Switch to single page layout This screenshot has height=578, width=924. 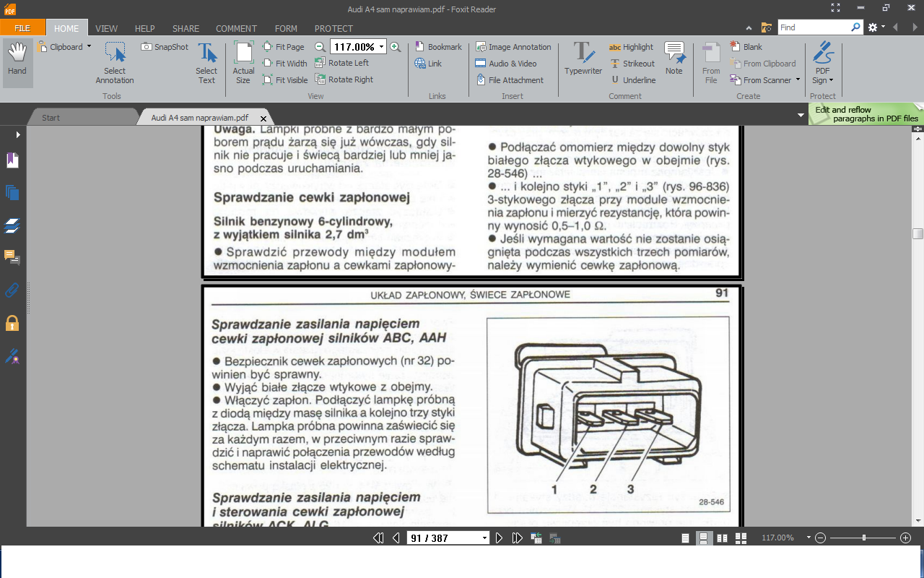pyautogui.click(x=685, y=538)
